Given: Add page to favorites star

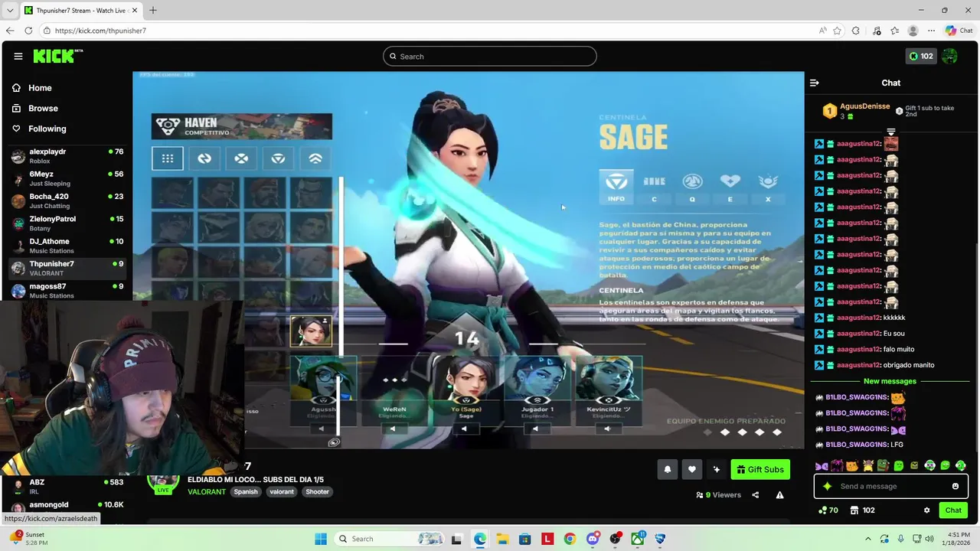Looking at the screenshot, I should tap(837, 31).
